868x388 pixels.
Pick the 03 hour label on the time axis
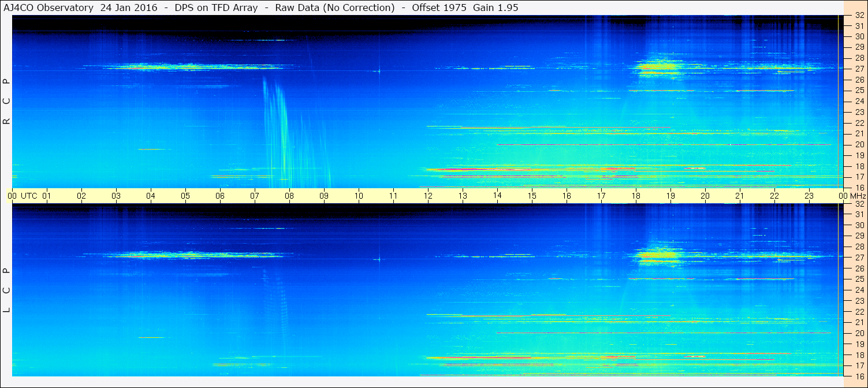click(116, 196)
